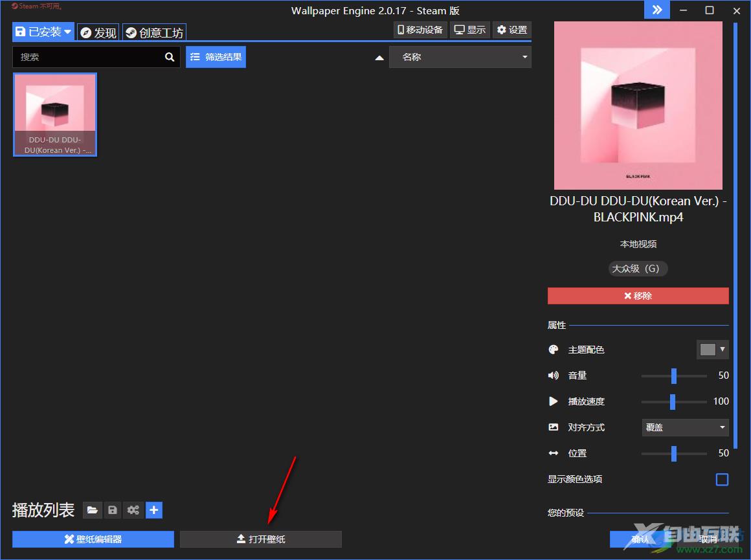Click the 大众级 (G) rating tag

[x=638, y=269]
